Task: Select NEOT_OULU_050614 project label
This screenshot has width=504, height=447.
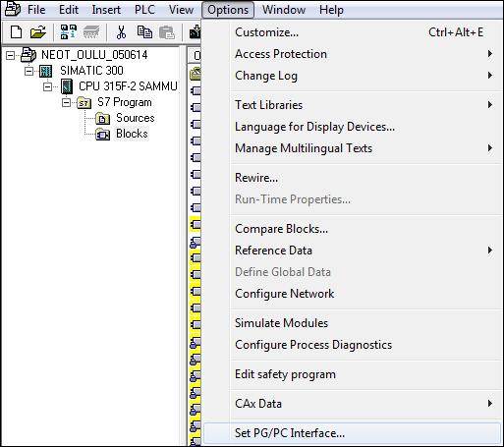Action: [x=94, y=55]
